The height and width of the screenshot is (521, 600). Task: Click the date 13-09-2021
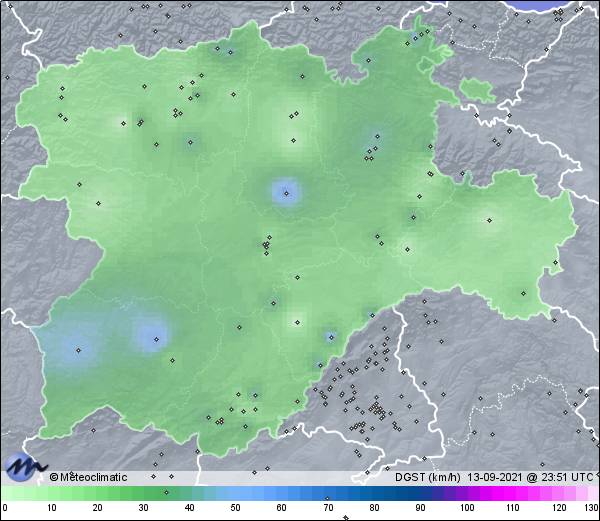tap(494, 477)
